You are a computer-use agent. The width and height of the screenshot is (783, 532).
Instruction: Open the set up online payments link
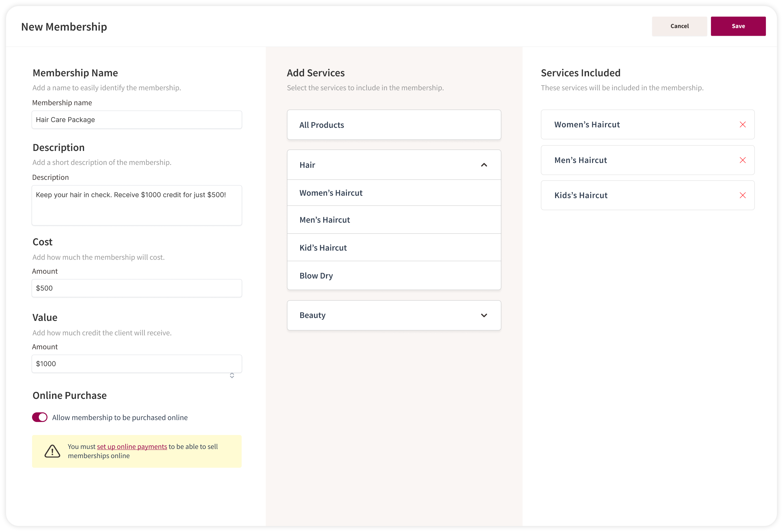tap(132, 447)
